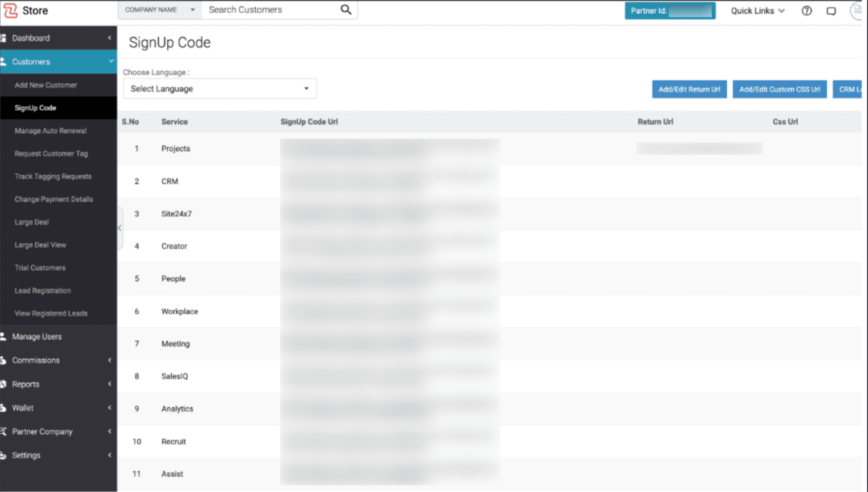Click the SalesIQ service cell
This screenshot has height=492, width=868.
tap(175, 376)
